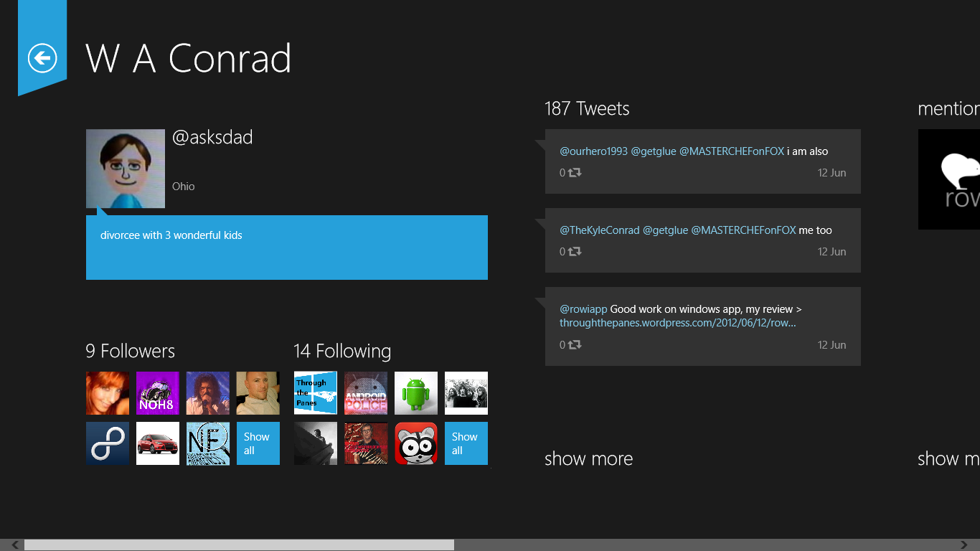Screen dimensions: 980x551
Task: Open the 9 Followers section header
Action: [x=130, y=351]
